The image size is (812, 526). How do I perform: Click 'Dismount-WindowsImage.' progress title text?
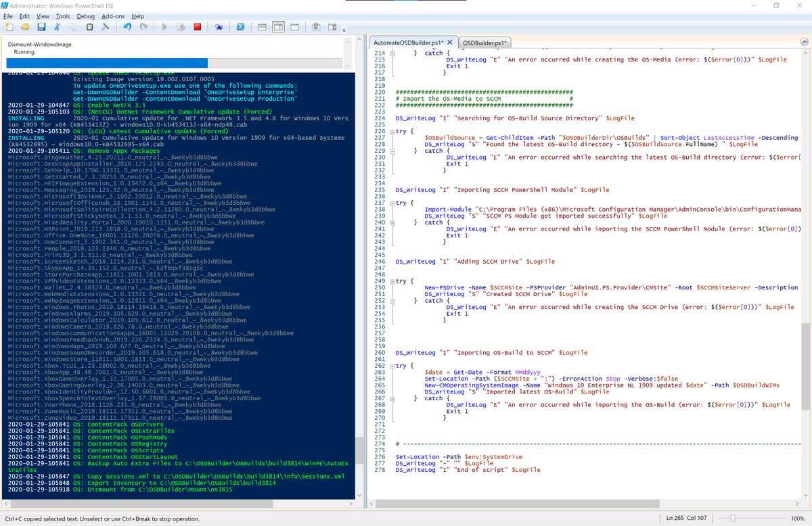[x=41, y=44]
